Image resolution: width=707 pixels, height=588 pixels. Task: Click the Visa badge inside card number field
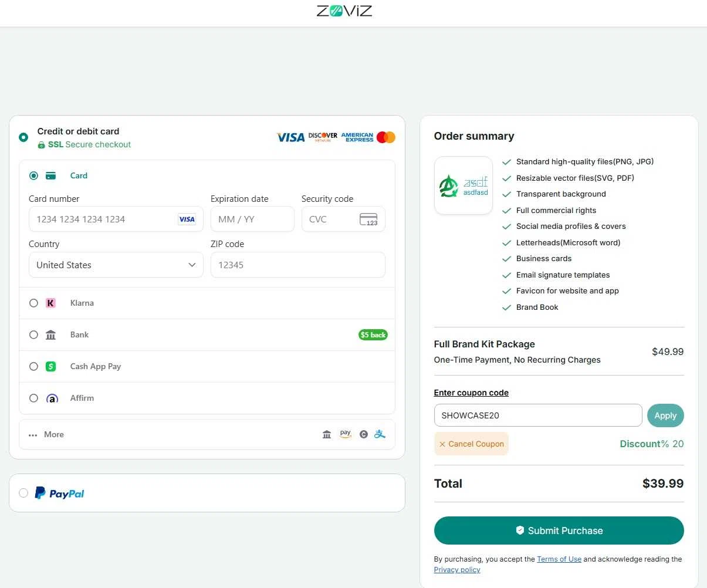(187, 219)
